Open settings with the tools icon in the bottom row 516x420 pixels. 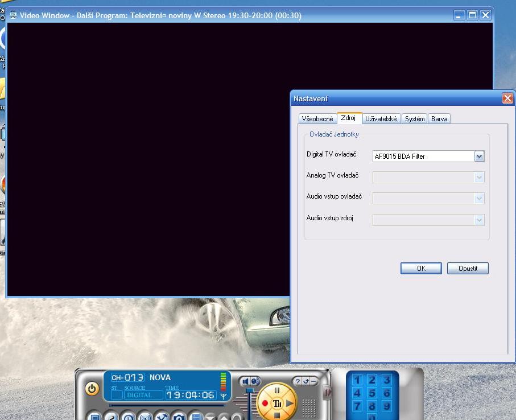(162, 417)
